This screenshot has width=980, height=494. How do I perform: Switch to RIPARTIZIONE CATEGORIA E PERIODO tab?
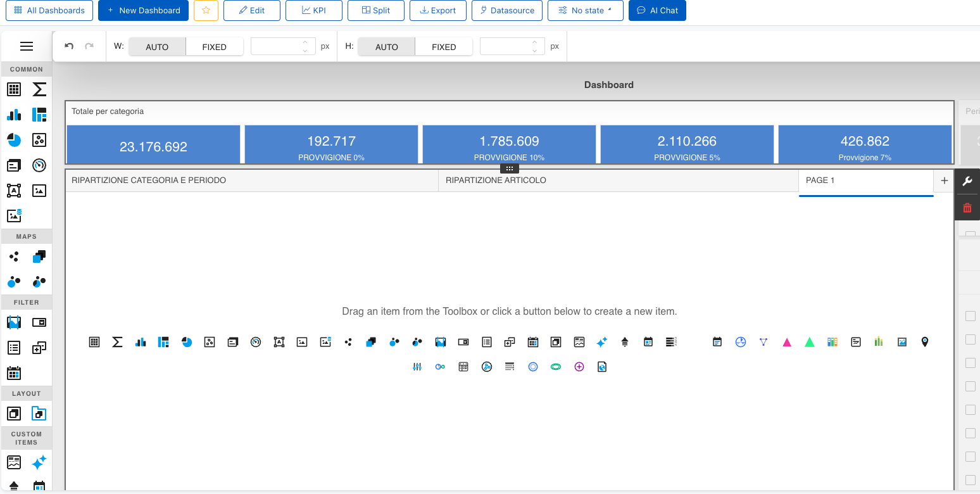click(x=252, y=180)
